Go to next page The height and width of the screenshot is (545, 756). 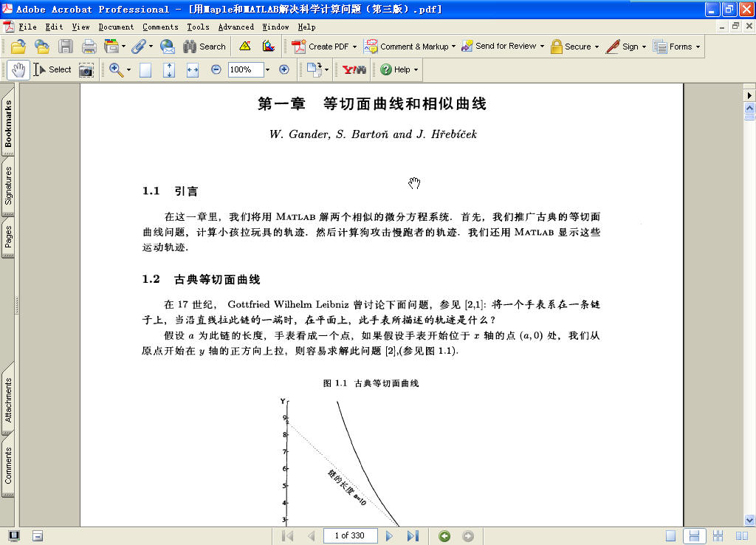point(390,536)
